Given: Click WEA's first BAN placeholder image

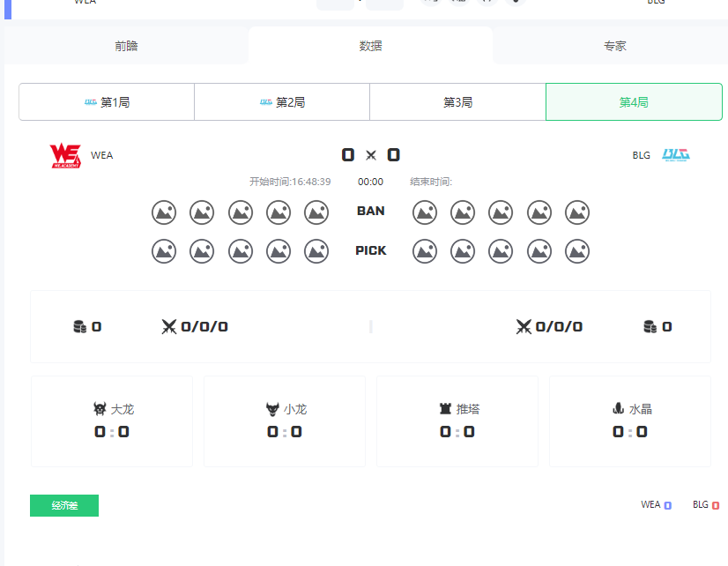Looking at the screenshot, I should 164,212.
